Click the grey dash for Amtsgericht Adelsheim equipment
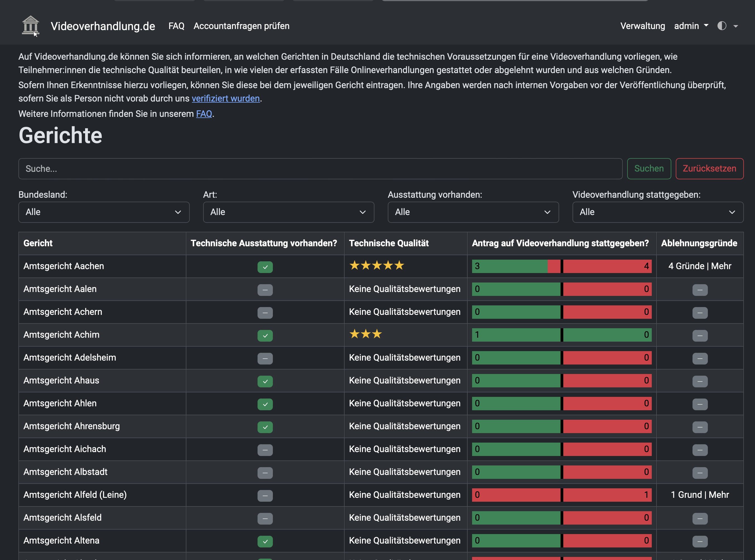Screen dimensions: 755x560 tap(265, 358)
